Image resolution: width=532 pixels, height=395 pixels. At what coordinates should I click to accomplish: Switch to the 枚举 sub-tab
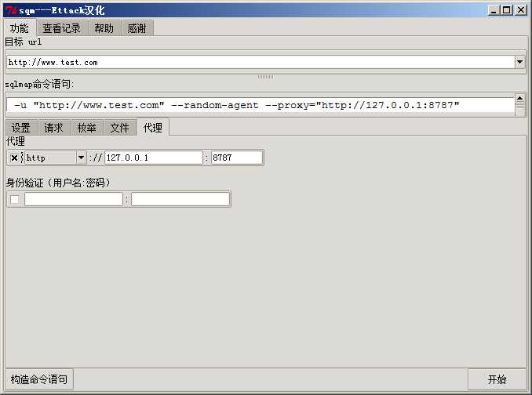(87, 128)
